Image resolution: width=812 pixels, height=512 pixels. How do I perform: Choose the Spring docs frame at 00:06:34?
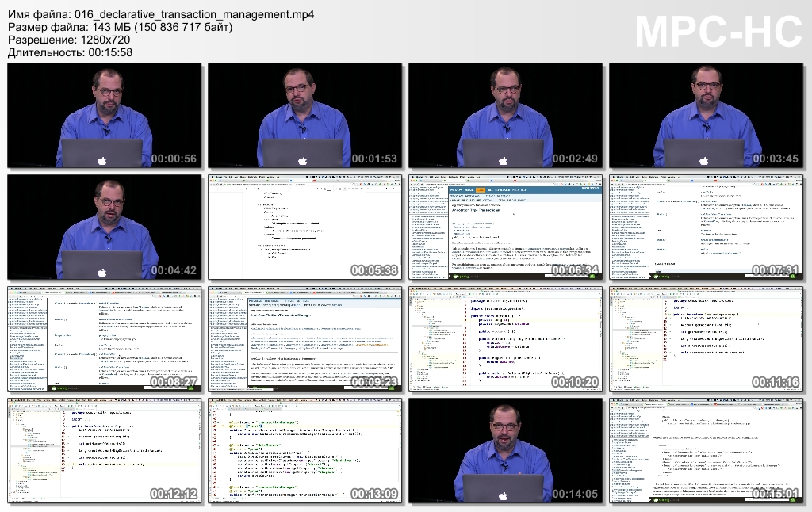point(505,227)
